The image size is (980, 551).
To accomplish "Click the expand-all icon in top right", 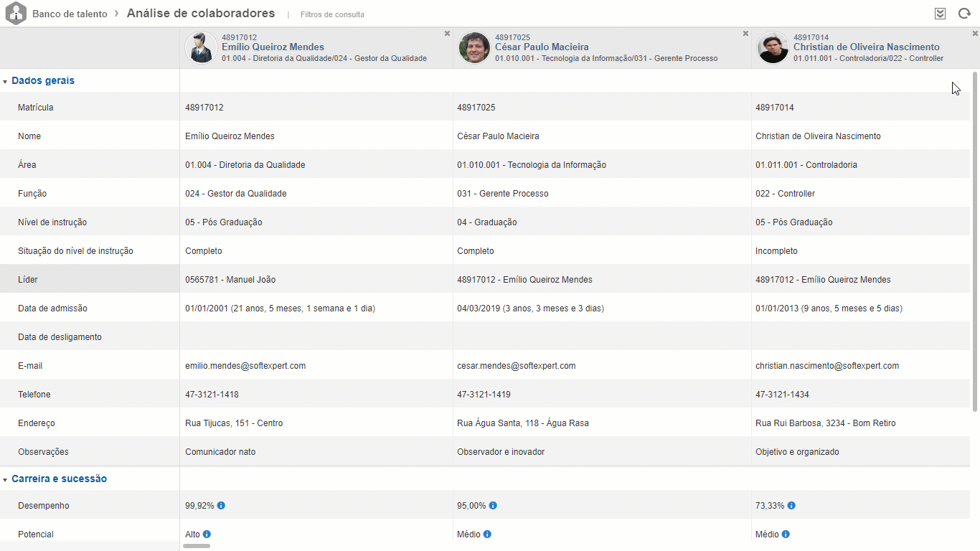I will coord(941,14).
